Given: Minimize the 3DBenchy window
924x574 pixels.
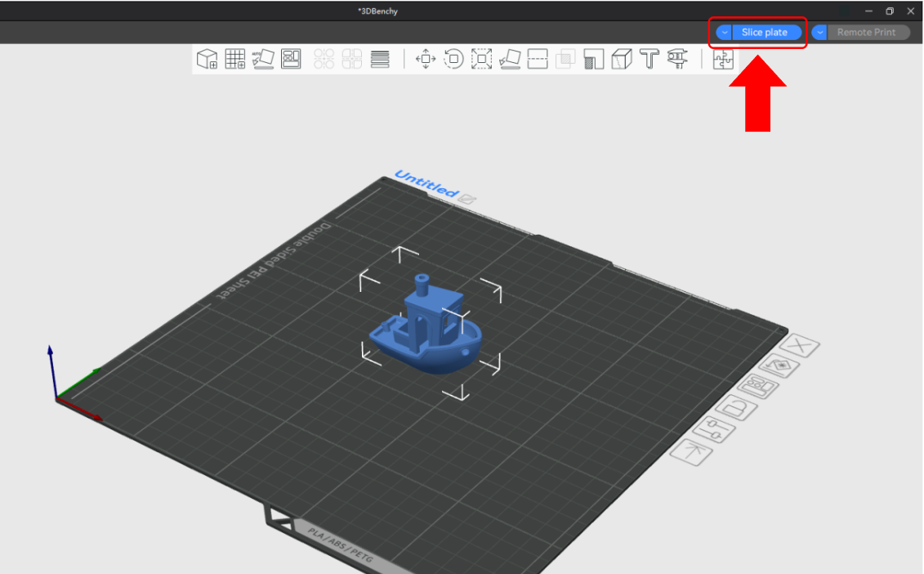Looking at the screenshot, I should click(868, 11).
